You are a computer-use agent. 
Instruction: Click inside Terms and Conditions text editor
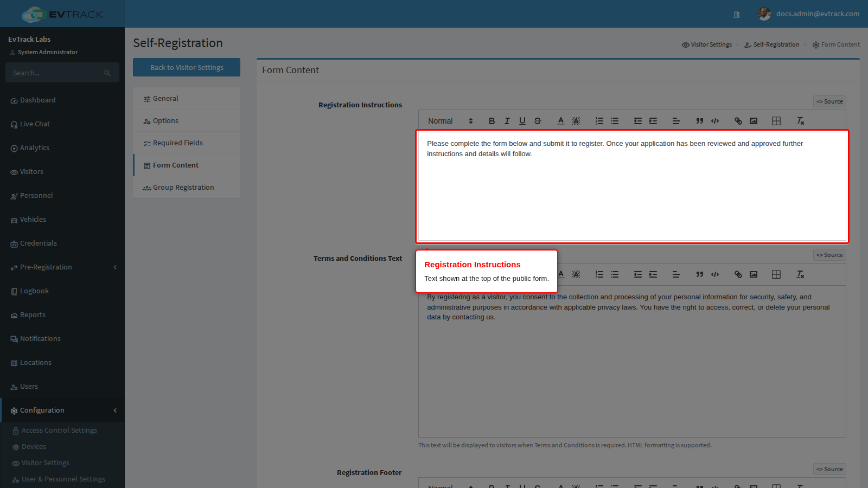(632, 361)
